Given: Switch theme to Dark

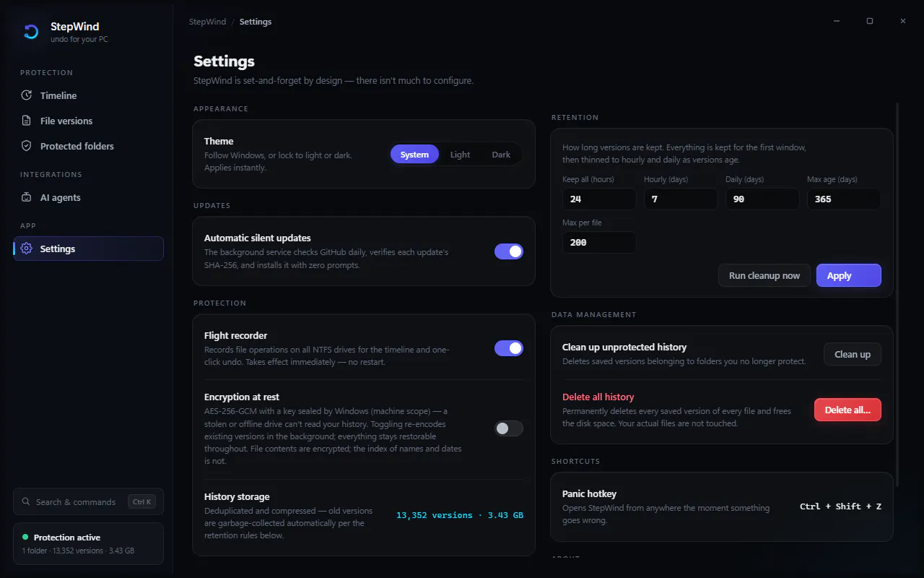Looking at the screenshot, I should (501, 155).
